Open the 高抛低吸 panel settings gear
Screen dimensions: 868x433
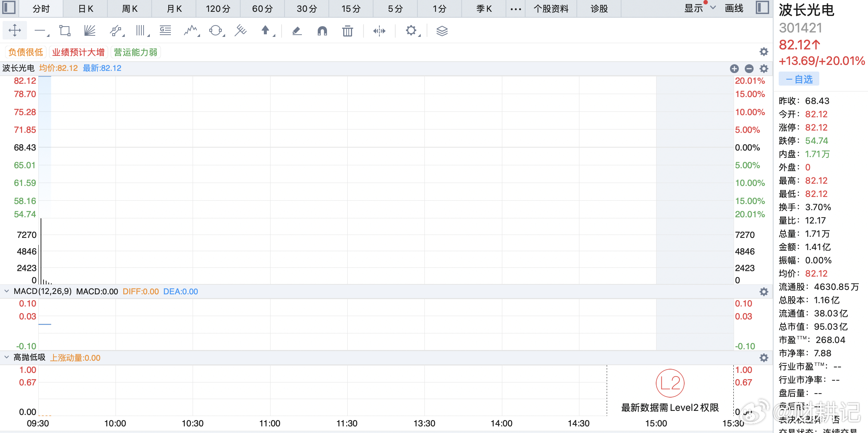click(764, 358)
